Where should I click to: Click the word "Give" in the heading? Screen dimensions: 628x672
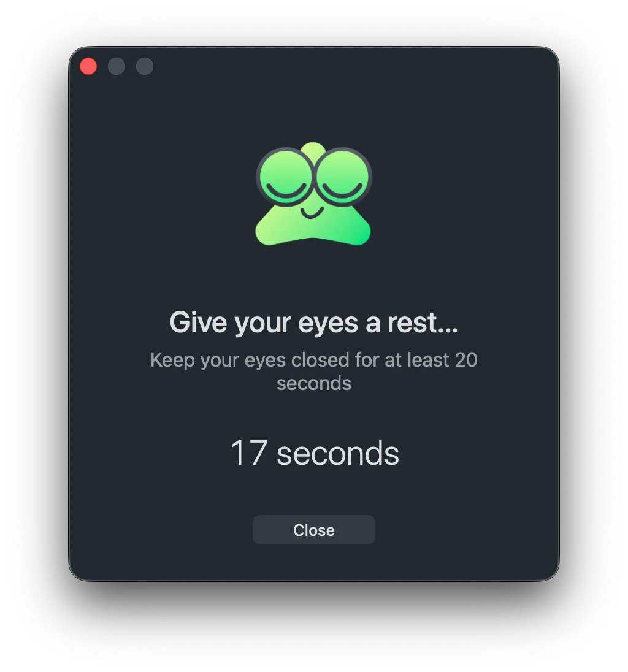[x=198, y=323]
